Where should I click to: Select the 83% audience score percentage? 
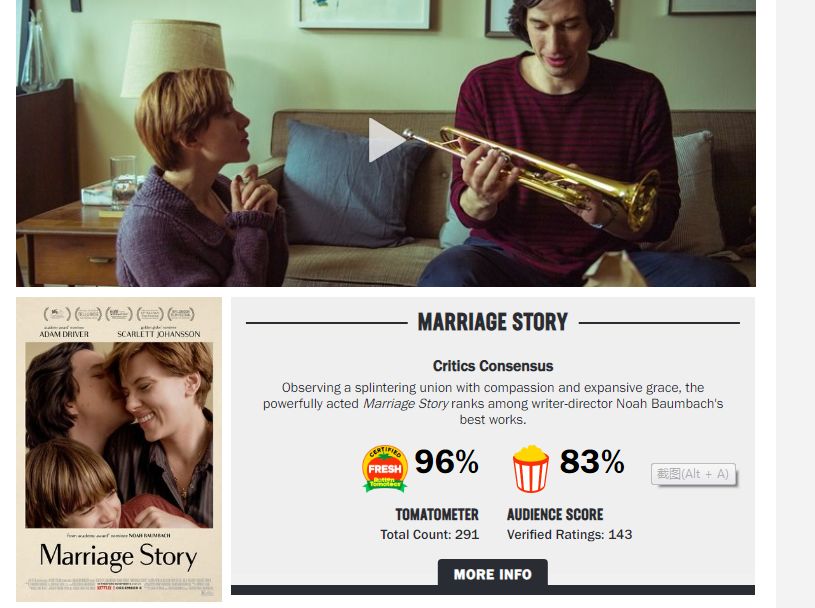[592, 461]
